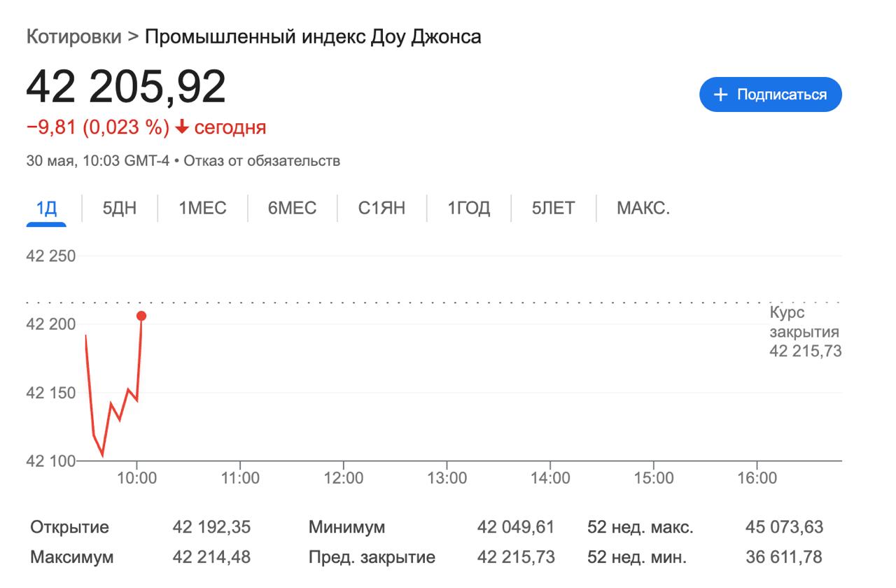Screen dimensions: 896x588
Task: Click the large 42 205,92 index value
Action: pos(126,87)
